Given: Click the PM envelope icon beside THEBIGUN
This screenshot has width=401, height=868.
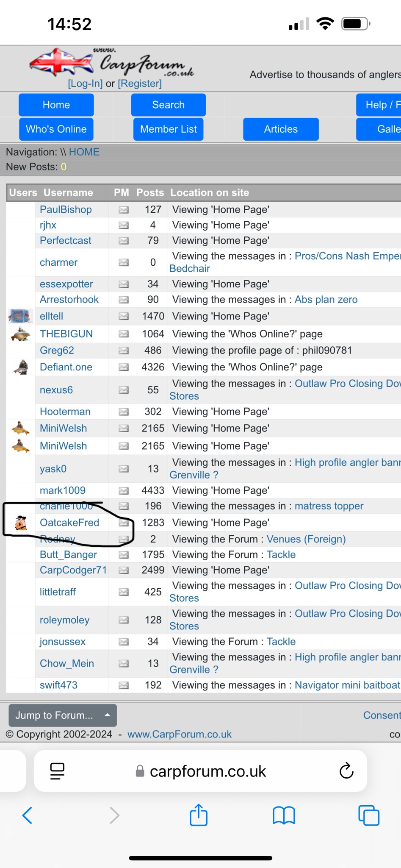Looking at the screenshot, I should pyautogui.click(x=123, y=334).
